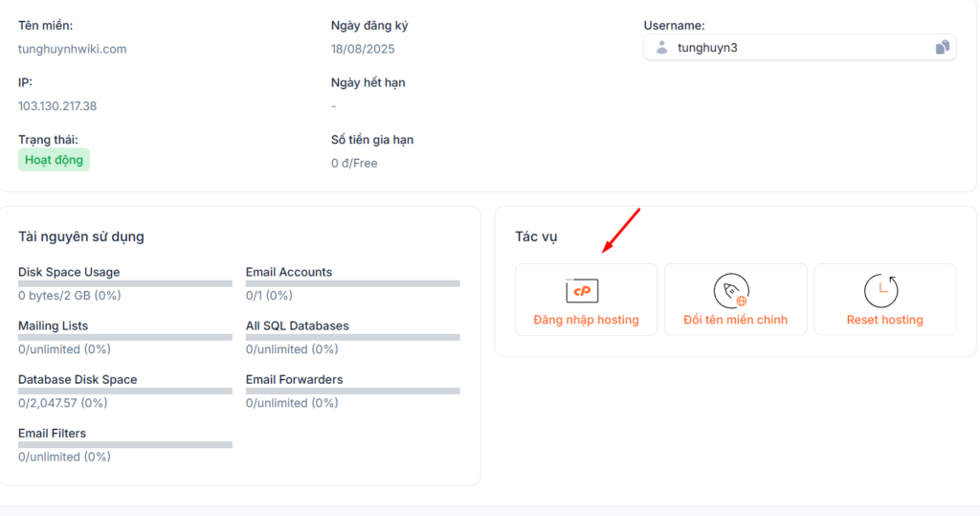Click the All SQL Databases label
980x516 pixels.
pos(298,325)
